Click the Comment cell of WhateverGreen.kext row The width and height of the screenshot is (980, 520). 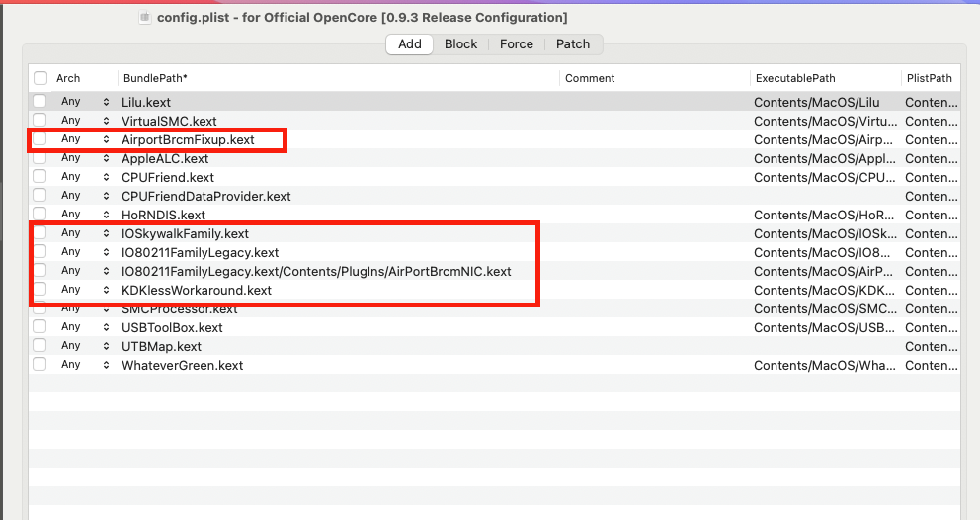pos(654,365)
